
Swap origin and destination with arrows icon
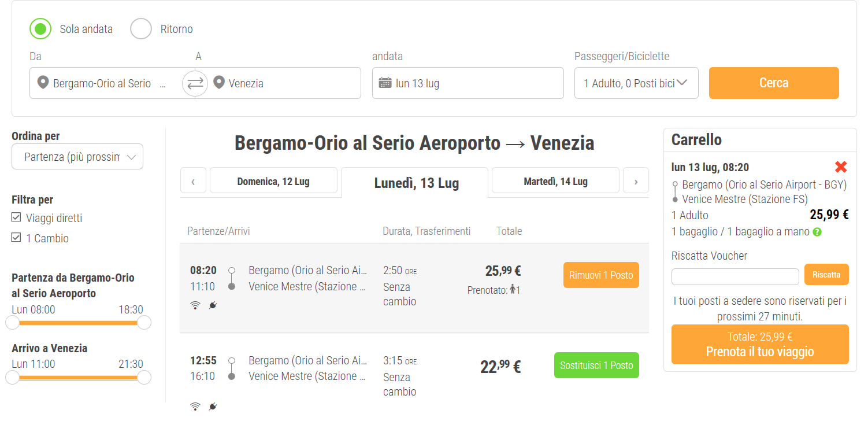(x=195, y=83)
